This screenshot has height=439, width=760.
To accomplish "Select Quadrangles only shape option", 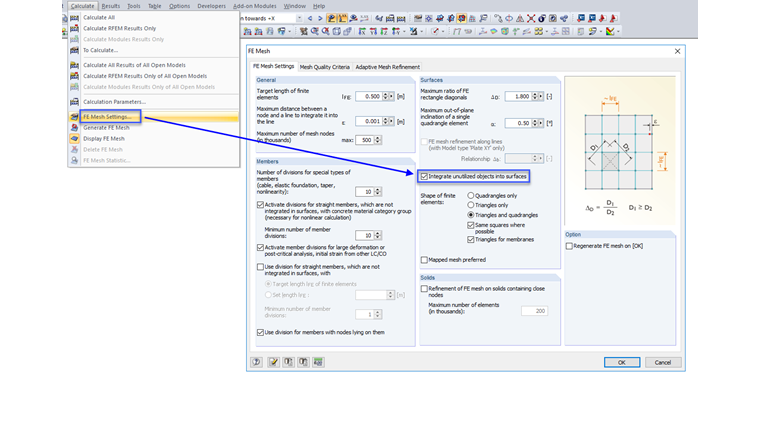I will point(471,196).
